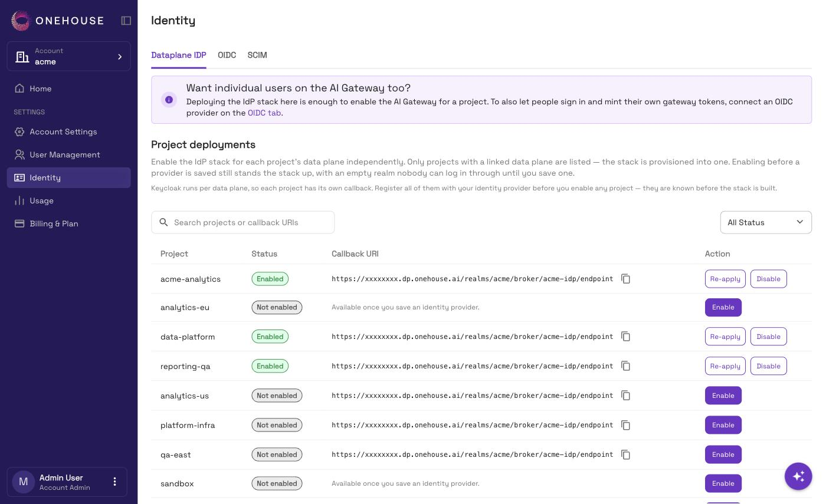826x504 pixels.
Task: Open Account Settings in sidebar
Action: tap(68, 131)
